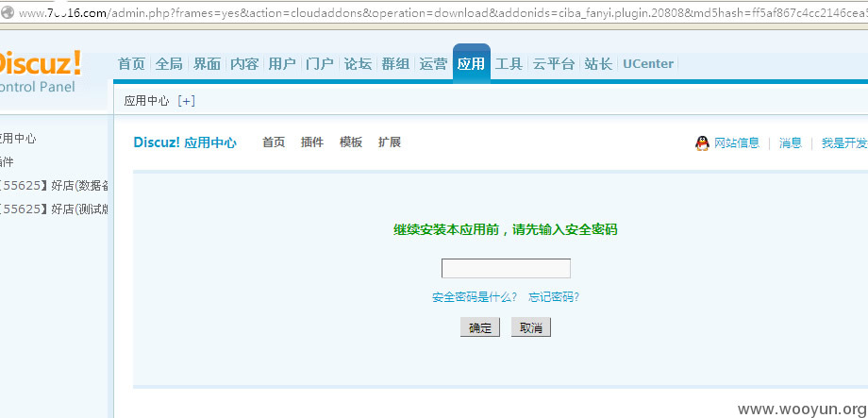Click the 应用中心 breadcrumb text
Viewport: 868px width, 418px height.
[x=146, y=101]
